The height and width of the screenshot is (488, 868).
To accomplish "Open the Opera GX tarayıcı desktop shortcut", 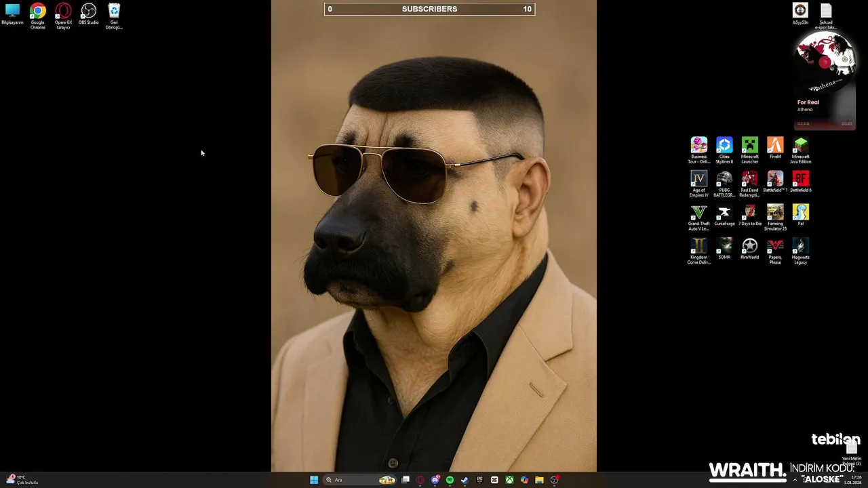I will 63,16.
